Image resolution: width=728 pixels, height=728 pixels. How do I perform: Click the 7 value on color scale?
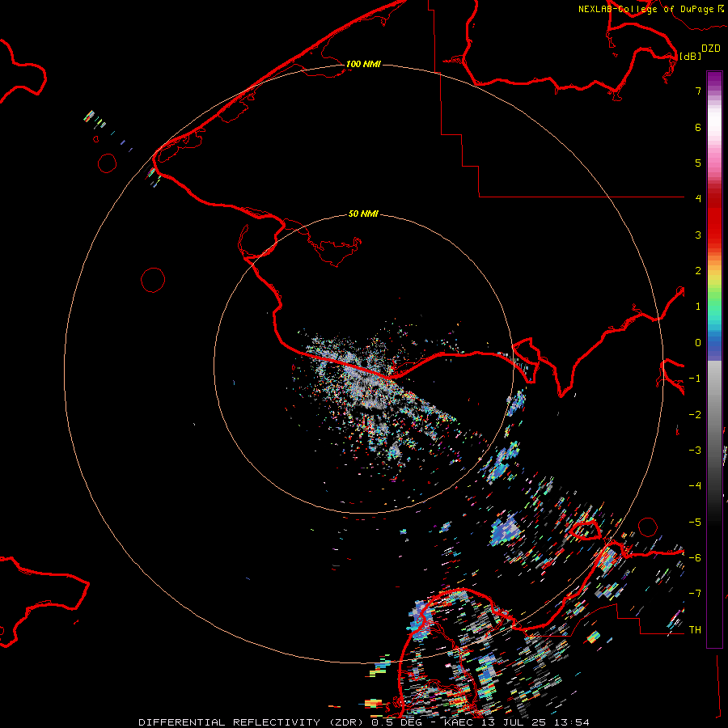[698, 91]
